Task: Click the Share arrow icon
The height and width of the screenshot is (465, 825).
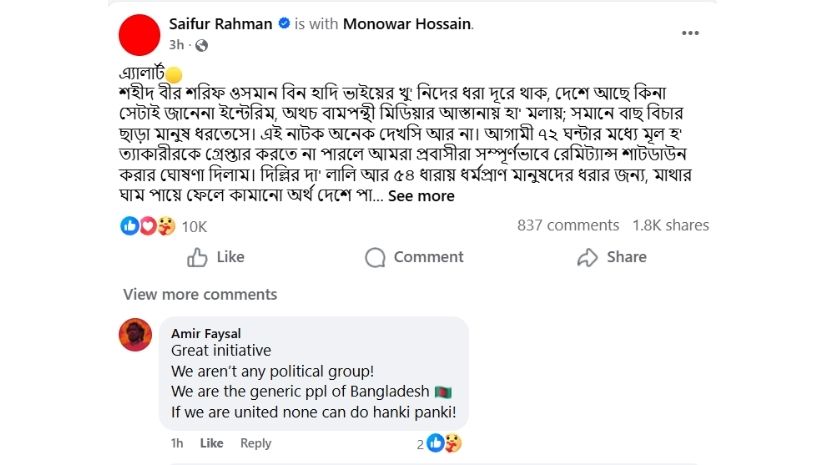Action: [587, 257]
